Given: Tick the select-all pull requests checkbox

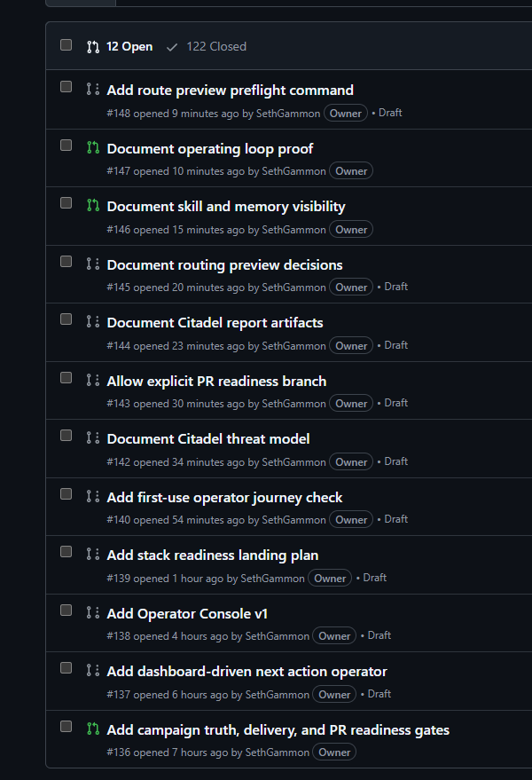Looking at the screenshot, I should pos(66,45).
